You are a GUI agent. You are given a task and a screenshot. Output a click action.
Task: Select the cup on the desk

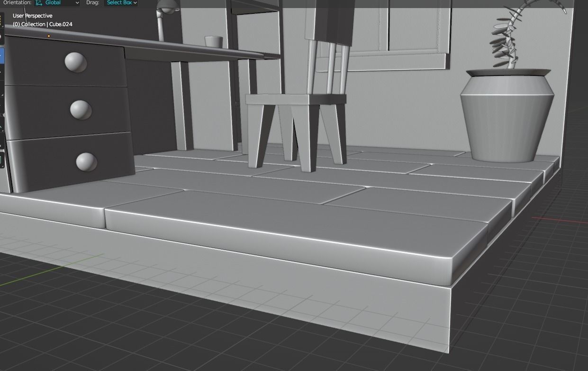tap(214, 42)
